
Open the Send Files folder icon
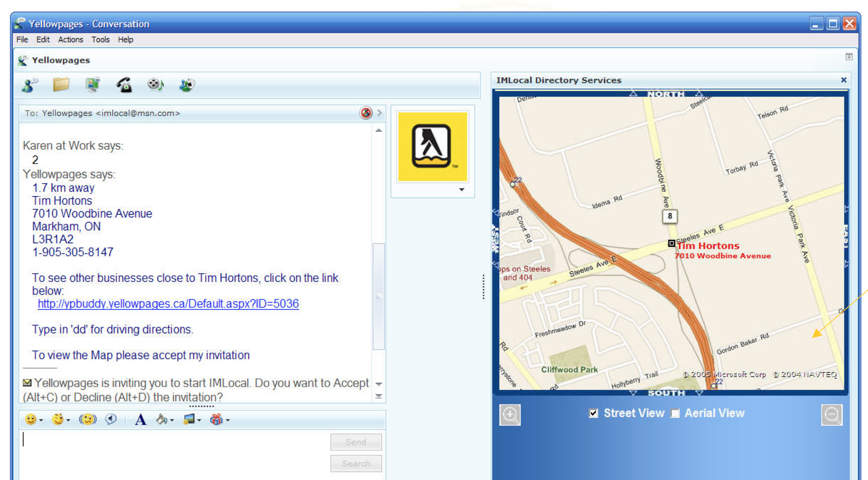click(x=61, y=85)
